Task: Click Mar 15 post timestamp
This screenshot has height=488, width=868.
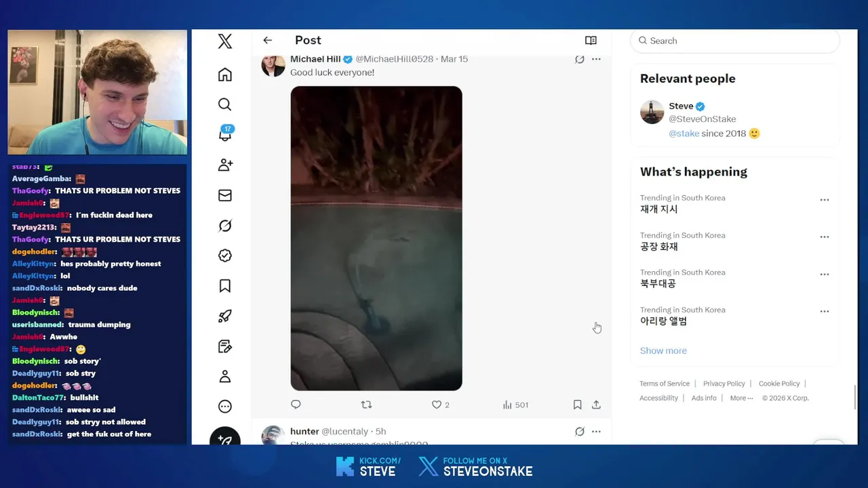Action: [x=454, y=59]
